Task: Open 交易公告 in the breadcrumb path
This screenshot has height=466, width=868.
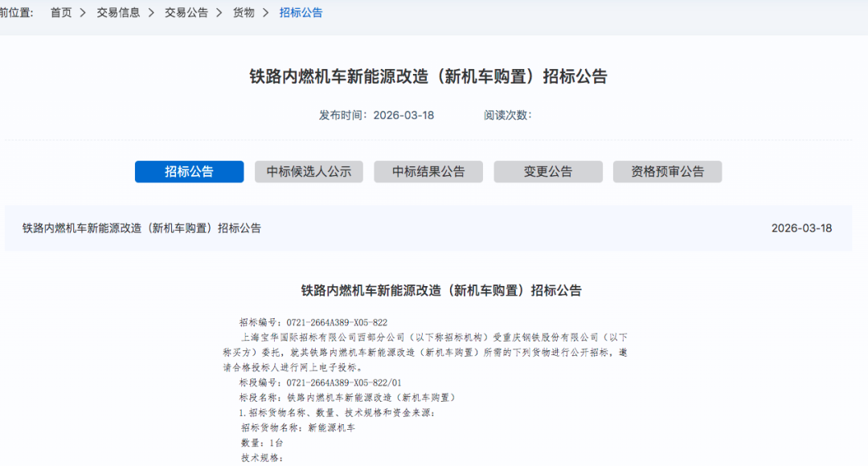Action: point(186,13)
